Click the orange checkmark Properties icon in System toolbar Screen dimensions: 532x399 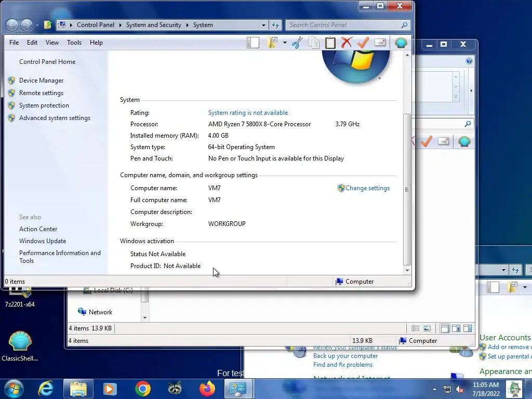(363, 43)
